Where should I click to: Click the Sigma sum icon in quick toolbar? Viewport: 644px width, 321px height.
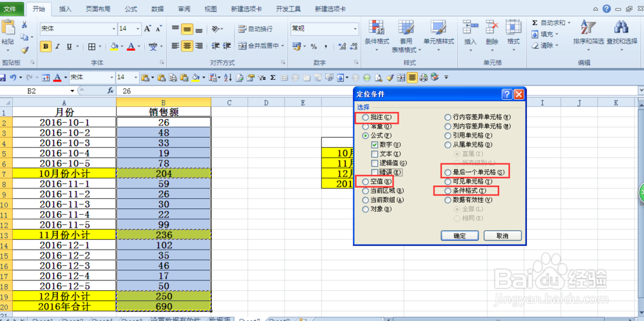[272, 77]
